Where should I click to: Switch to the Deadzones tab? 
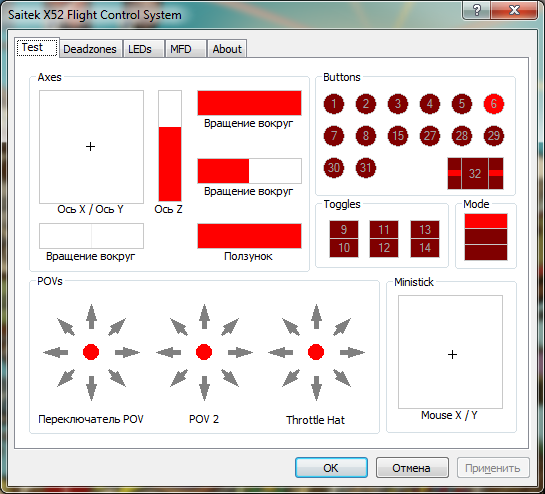tap(90, 49)
